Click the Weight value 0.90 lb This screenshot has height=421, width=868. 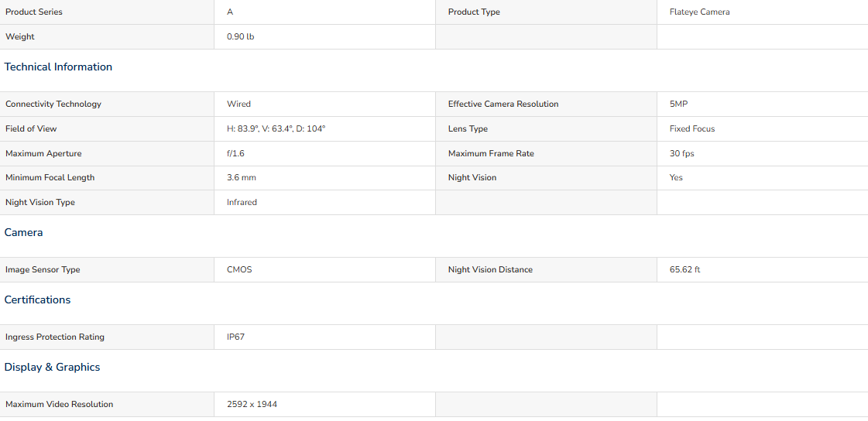(x=241, y=36)
